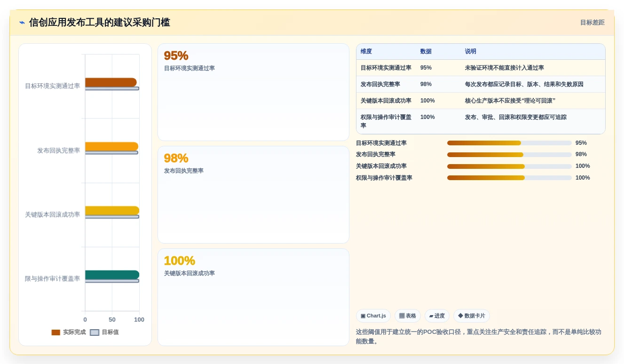The image size is (624, 364).
Task: Click the 98% value in the table
Action: (426, 84)
